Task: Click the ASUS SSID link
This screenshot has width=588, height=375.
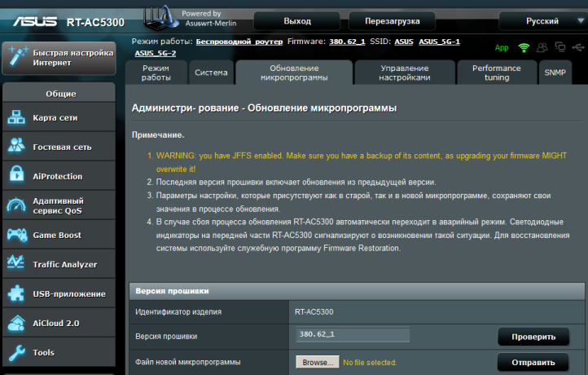Action: [x=403, y=42]
